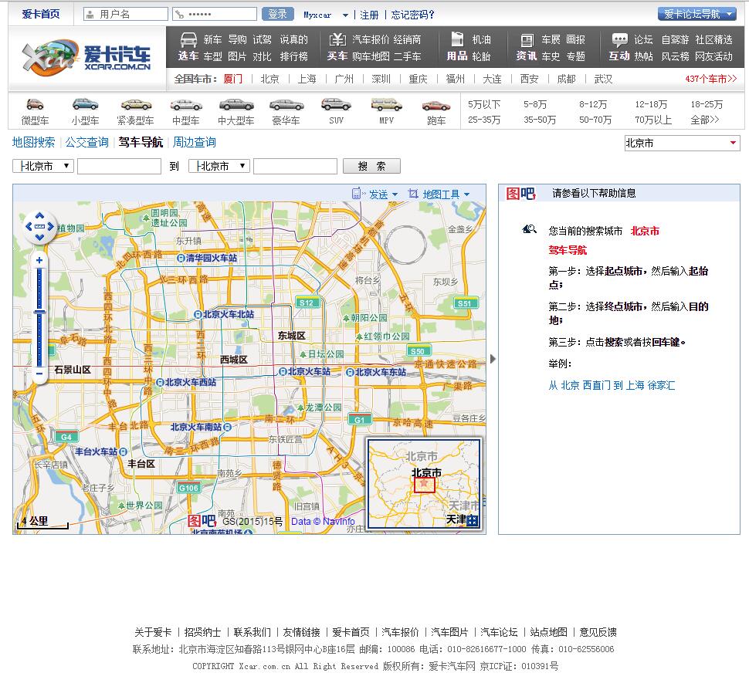This screenshot has height=700, width=749.
Task: Open the 爱卡论坛导航 forum navigation dropdown
Action: pos(696,14)
